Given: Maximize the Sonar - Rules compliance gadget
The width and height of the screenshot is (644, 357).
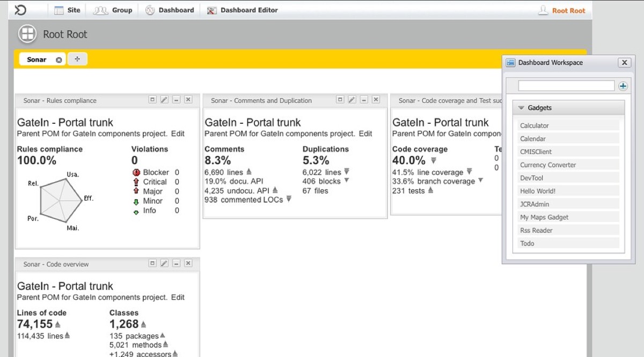Looking at the screenshot, I should [x=152, y=100].
